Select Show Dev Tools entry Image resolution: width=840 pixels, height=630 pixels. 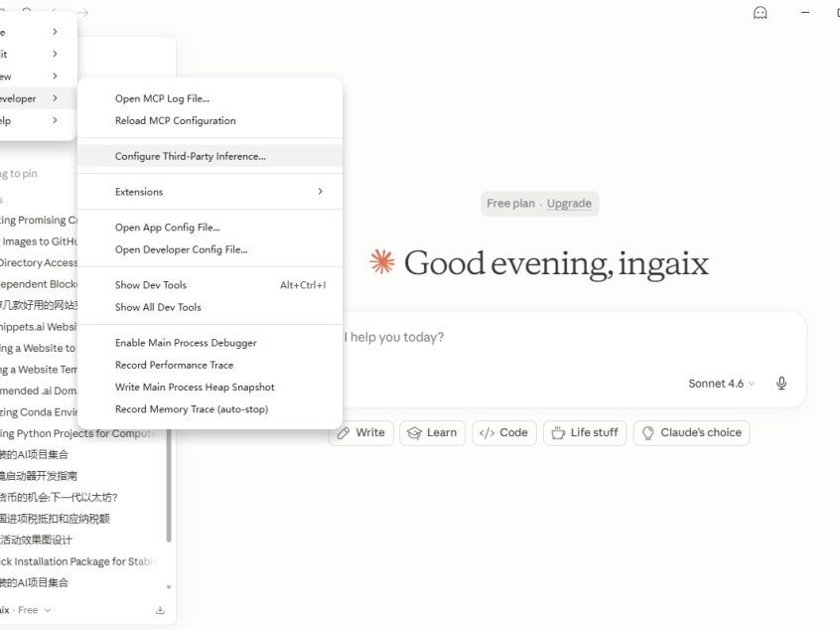click(210, 285)
